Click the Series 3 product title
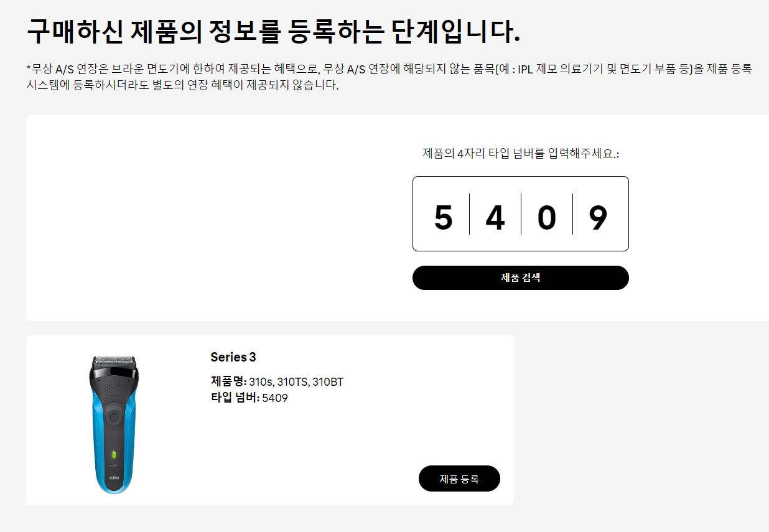The height and width of the screenshot is (532, 769). coord(233,357)
